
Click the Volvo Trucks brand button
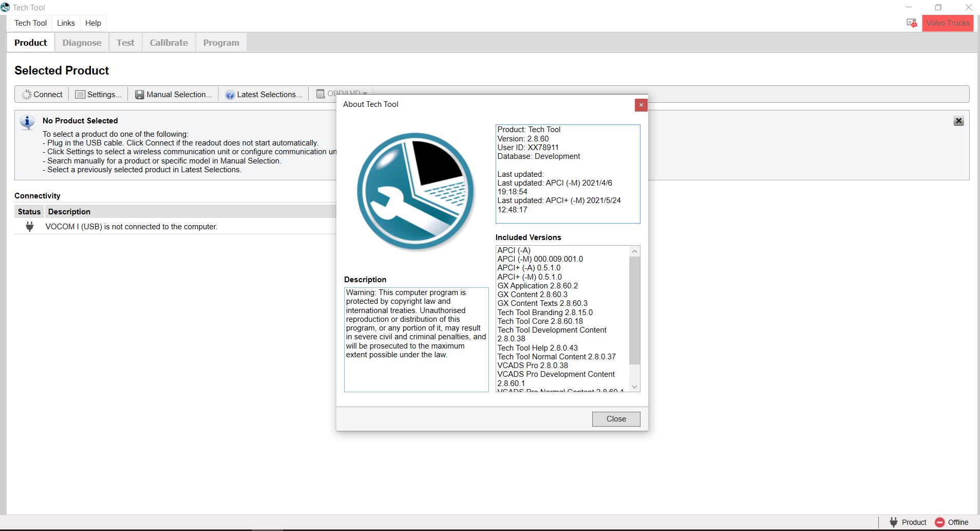(x=948, y=23)
